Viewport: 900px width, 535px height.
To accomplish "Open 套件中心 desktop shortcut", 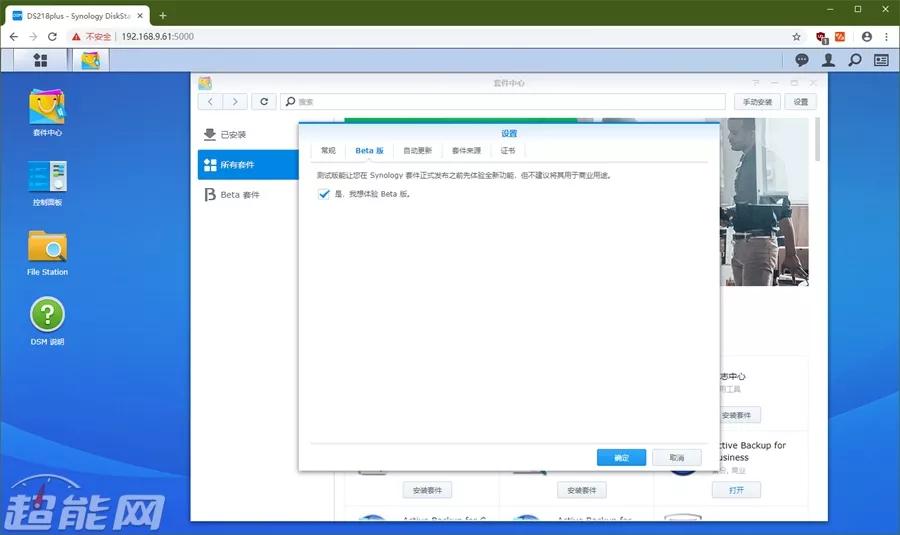I will click(x=47, y=113).
